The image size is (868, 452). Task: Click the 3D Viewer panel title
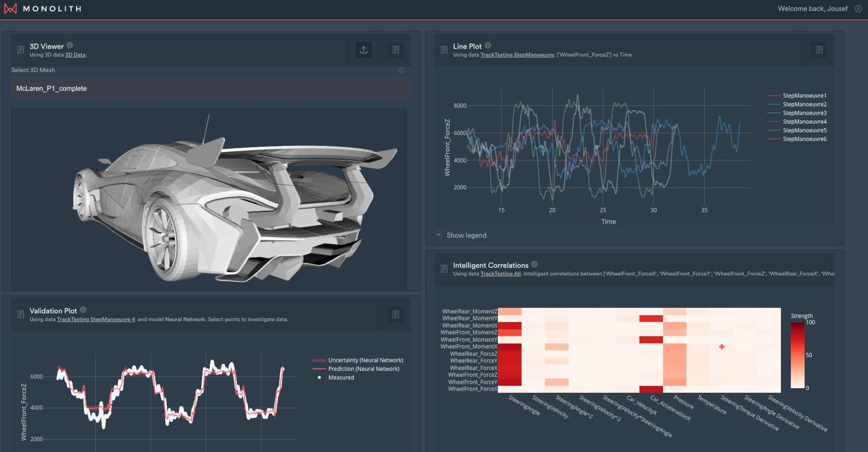[x=47, y=46]
